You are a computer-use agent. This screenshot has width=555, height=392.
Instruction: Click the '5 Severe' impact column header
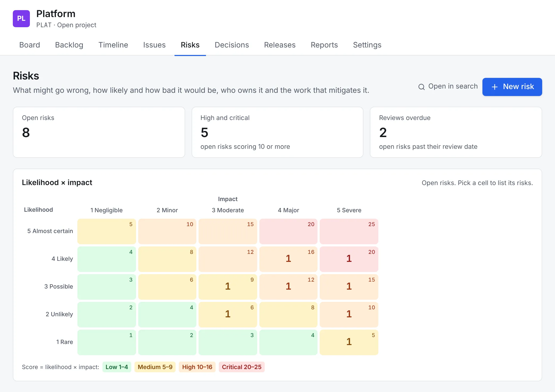(x=349, y=210)
